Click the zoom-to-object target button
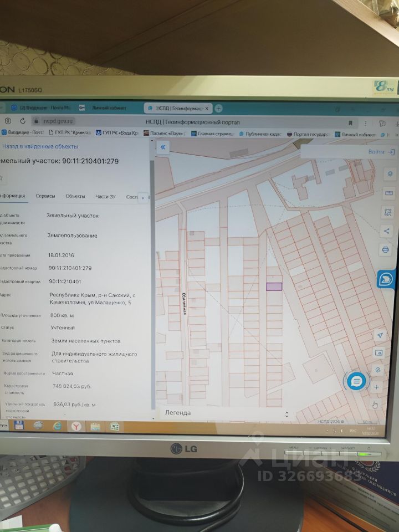This screenshot has width=399, height=532. (x=377, y=370)
